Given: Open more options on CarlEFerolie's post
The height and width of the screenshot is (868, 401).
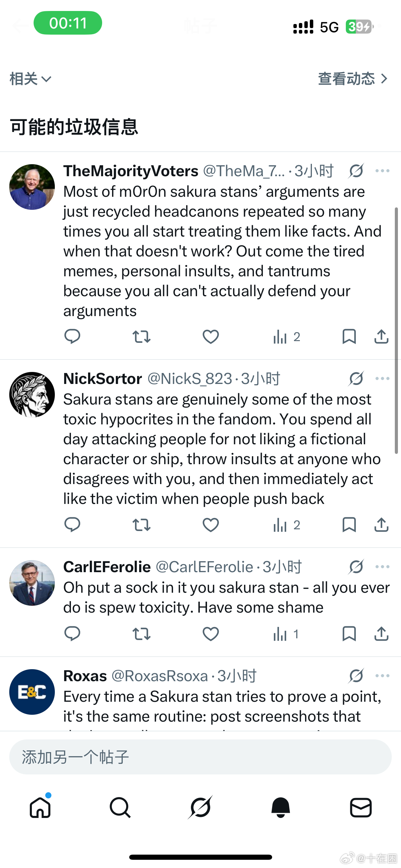Looking at the screenshot, I should point(382,567).
